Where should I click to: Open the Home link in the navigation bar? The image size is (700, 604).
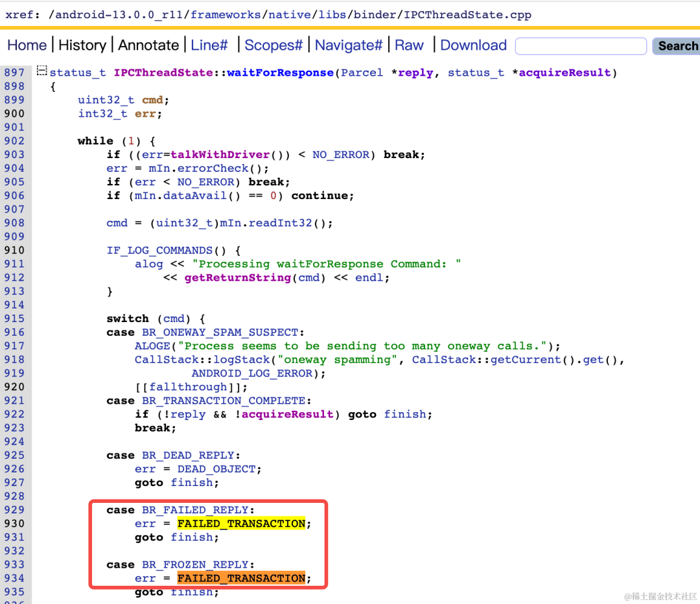pos(27,45)
